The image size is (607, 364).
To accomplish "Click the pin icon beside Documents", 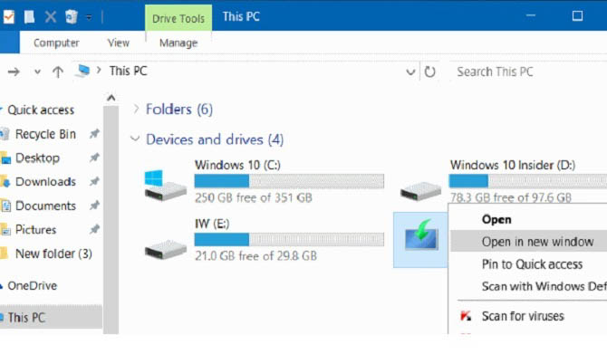I will coord(94,206).
